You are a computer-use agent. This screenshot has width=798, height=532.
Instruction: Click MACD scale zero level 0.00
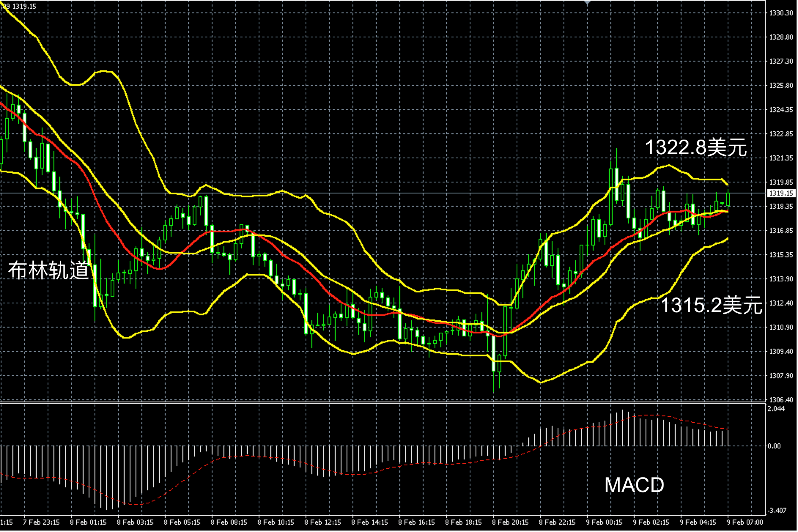coord(774,446)
